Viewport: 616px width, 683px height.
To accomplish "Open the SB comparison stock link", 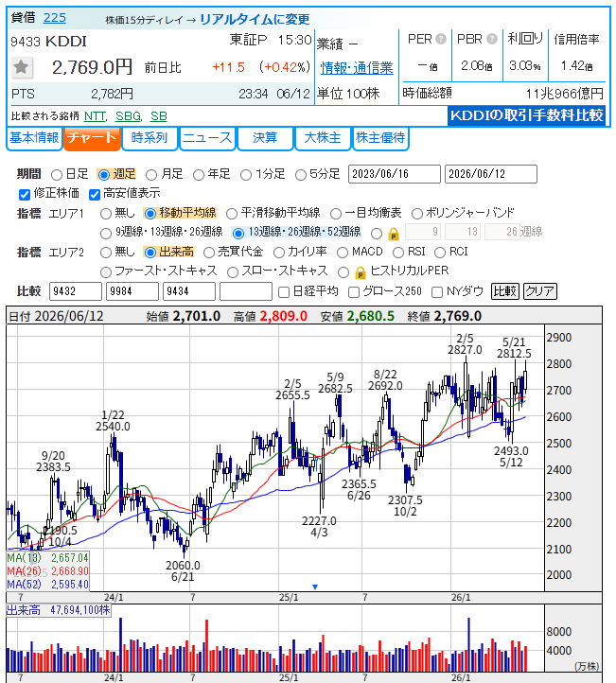I will (x=159, y=116).
